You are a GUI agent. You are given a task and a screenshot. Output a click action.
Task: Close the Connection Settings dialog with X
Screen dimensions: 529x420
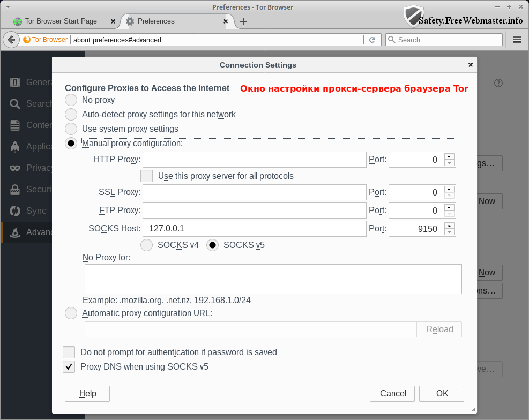(x=471, y=65)
